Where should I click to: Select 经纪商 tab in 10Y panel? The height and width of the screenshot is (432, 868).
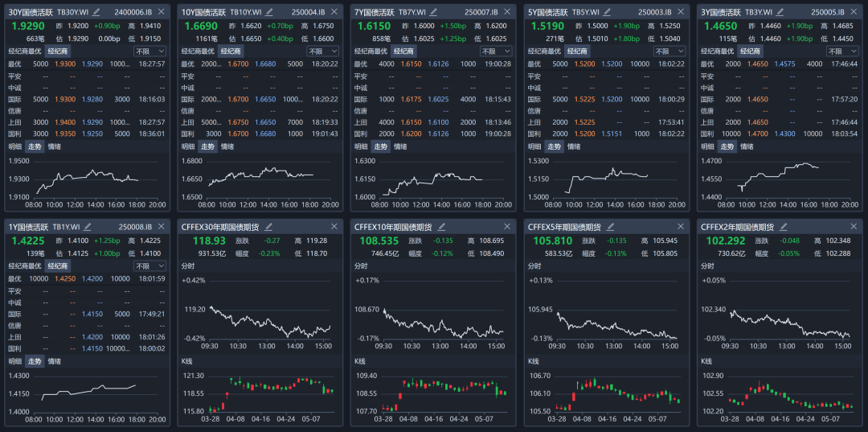(x=231, y=51)
